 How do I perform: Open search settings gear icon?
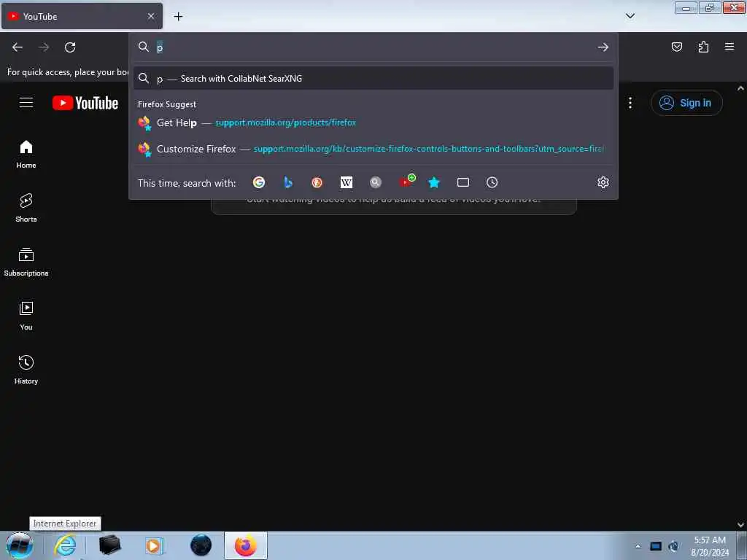click(x=603, y=182)
